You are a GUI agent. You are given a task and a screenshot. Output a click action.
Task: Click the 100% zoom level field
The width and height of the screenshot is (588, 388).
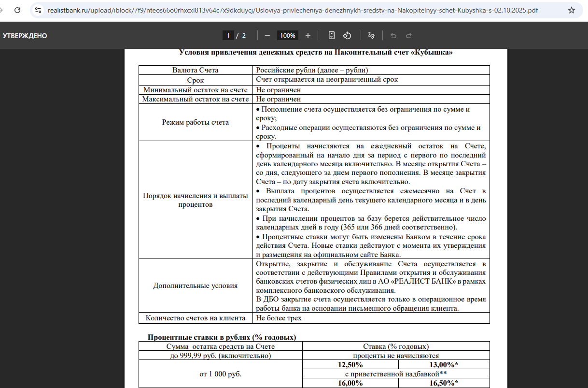coord(287,35)
